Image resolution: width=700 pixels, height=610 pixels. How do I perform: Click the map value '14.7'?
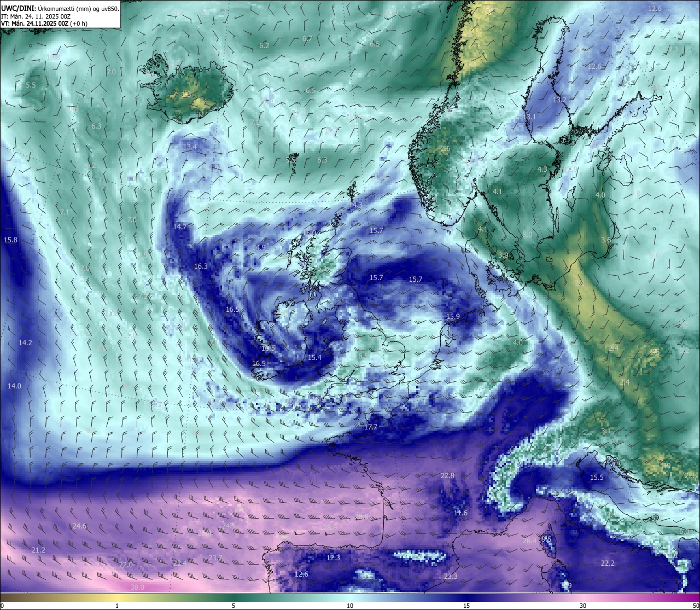[180, 226]
